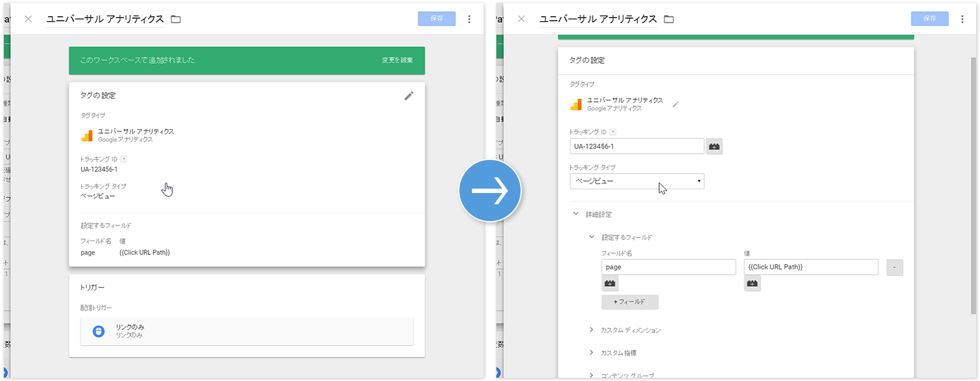Screen dimensions: 980x381
Task: Click help icon next to right トラッキング ID
Action: point(613,132)
